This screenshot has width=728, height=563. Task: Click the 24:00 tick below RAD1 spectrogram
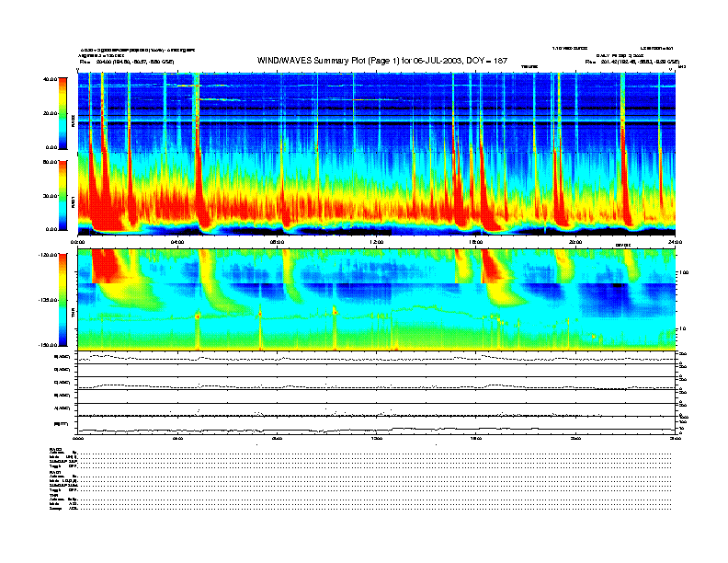tap(675, 242)
